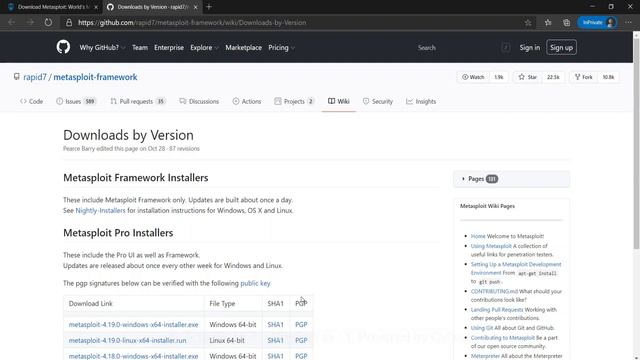Viewport: 640px width, 360px height.
Task: Open the Enterprise menu item
Action: click(169, 47)
